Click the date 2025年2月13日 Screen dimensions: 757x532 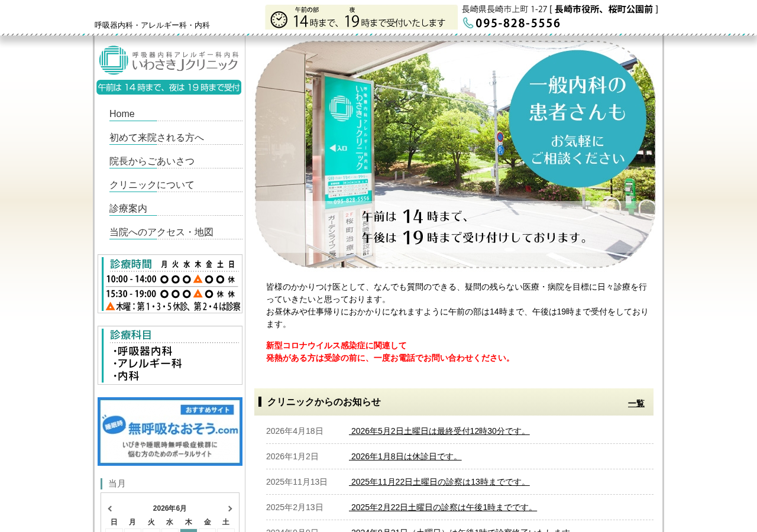coord(295,507)
